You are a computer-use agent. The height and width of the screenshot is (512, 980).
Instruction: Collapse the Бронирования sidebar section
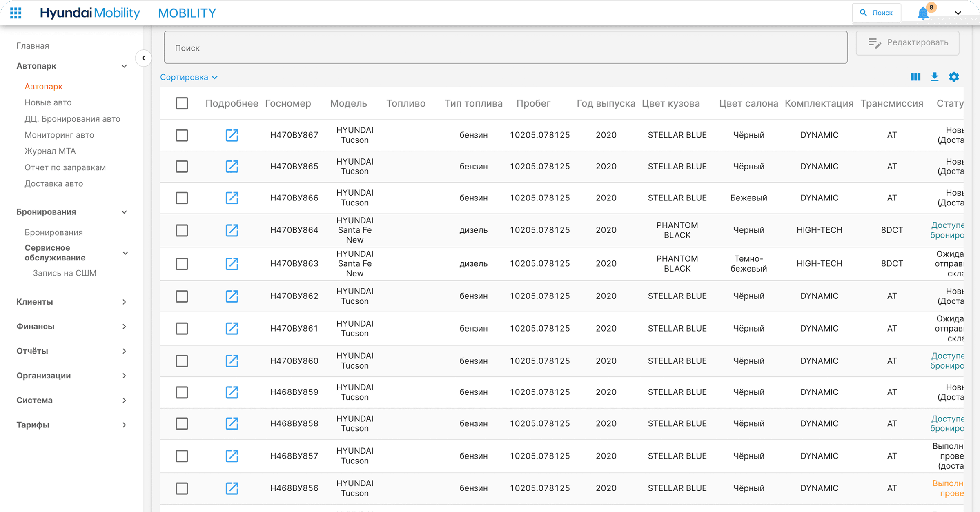coord(72,212)
